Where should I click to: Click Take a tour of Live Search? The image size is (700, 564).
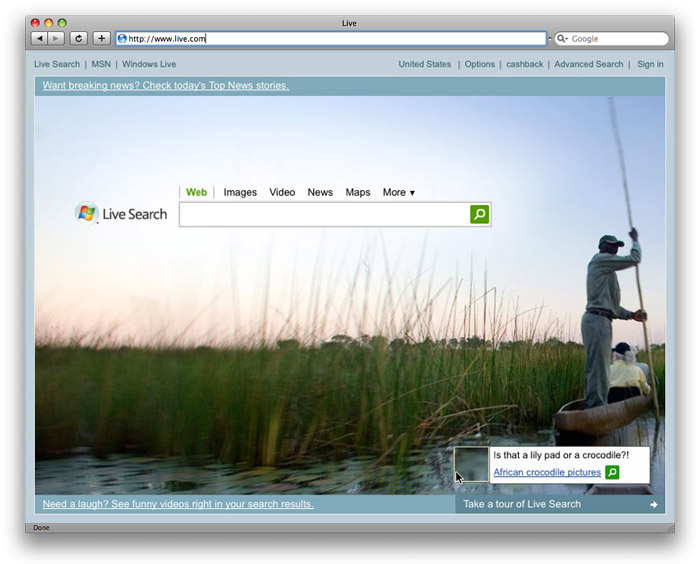click(522, 504)
